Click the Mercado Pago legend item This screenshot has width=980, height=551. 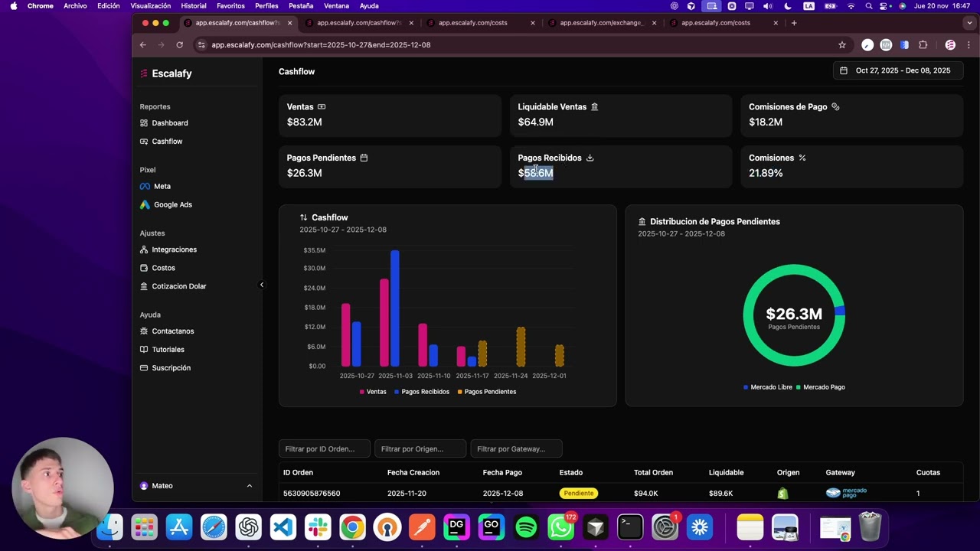click(x=821, y=387)
